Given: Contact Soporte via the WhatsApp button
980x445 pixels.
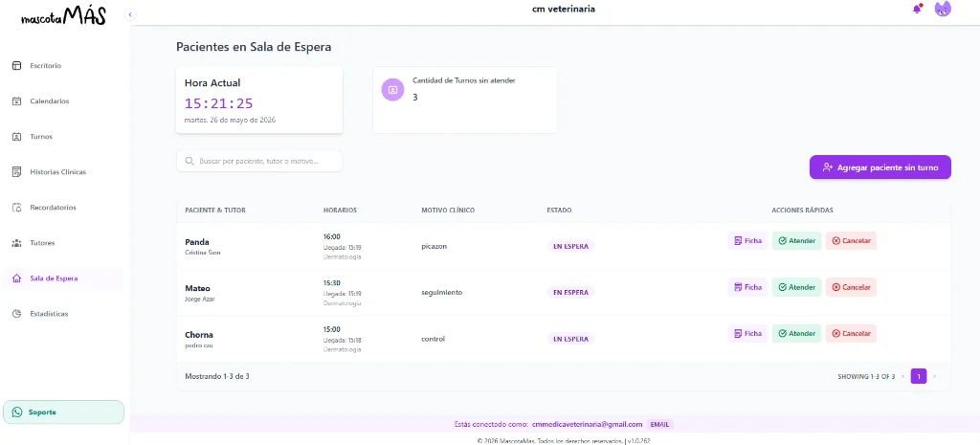Looking at the screenshot, I should tap(63, 412).
